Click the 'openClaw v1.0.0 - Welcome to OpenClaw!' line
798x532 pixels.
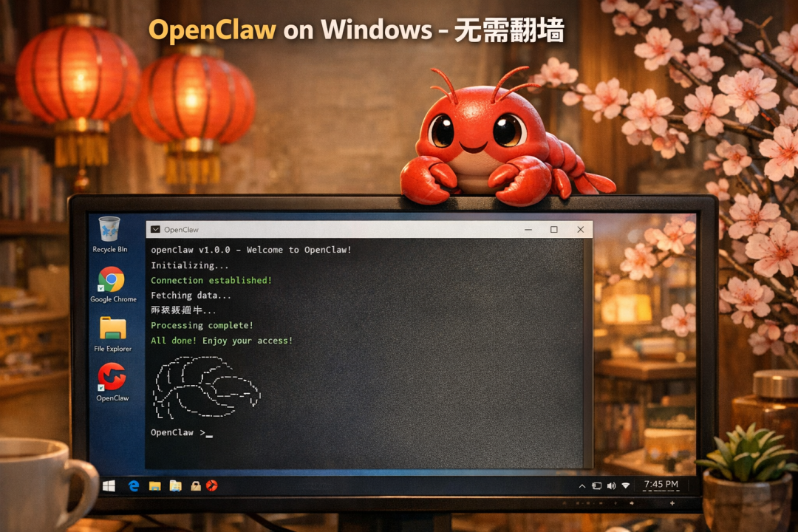tap(251, 250)
